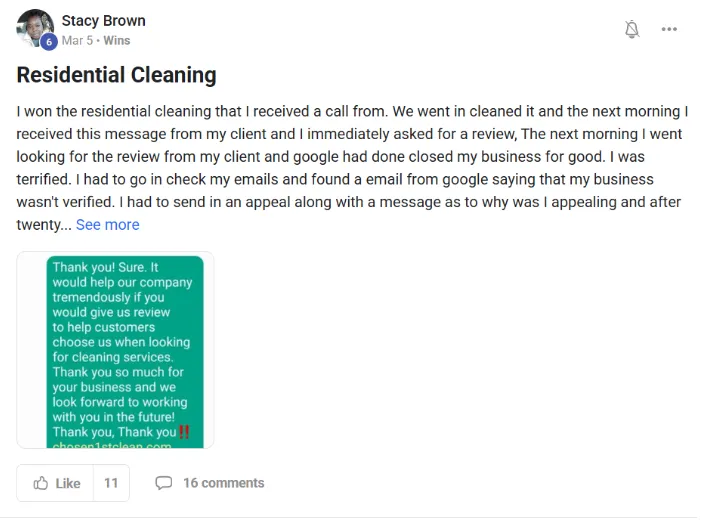
Task: Open the Wins category label
Action: point(117,40)
